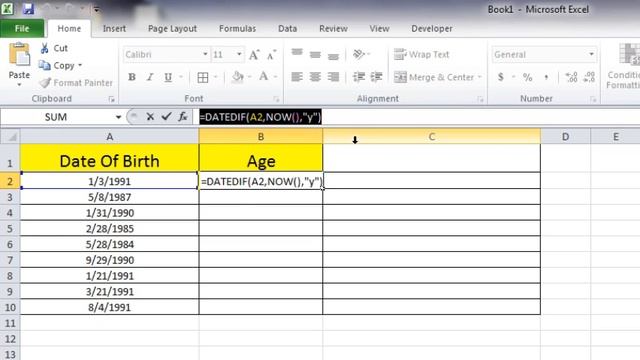The height and width of the screenshot is (360, 640).
Task: Open the Font dialog launcher
Action: click(x=276, y=99)
